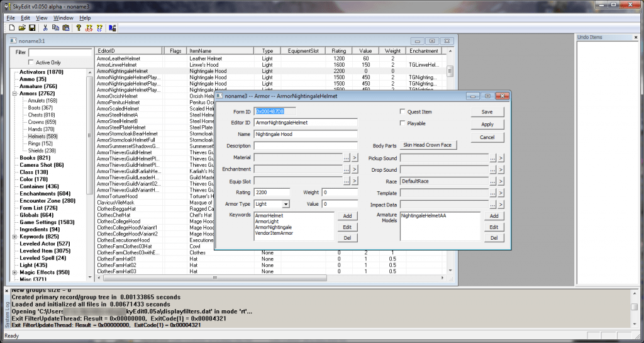Close the System Log panel
Image resolution: width=644 pixels, height=343 pixels.
click(x=6, y=291)
